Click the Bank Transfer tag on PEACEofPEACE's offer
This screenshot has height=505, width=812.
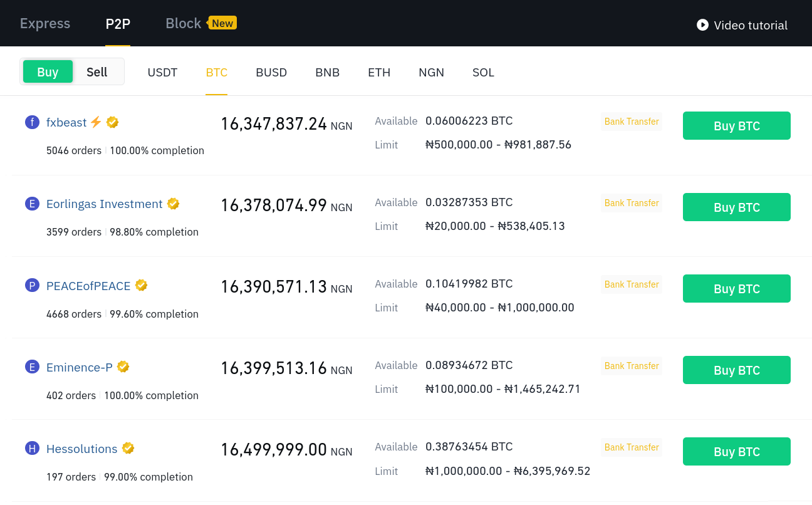632,284
